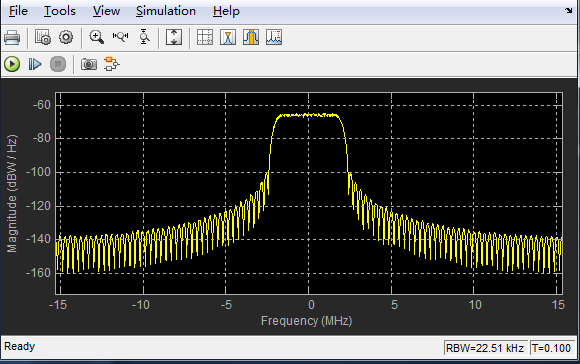Click the dock arrow at top right
This screenshot has height=364, width=580.
(568, 10)
